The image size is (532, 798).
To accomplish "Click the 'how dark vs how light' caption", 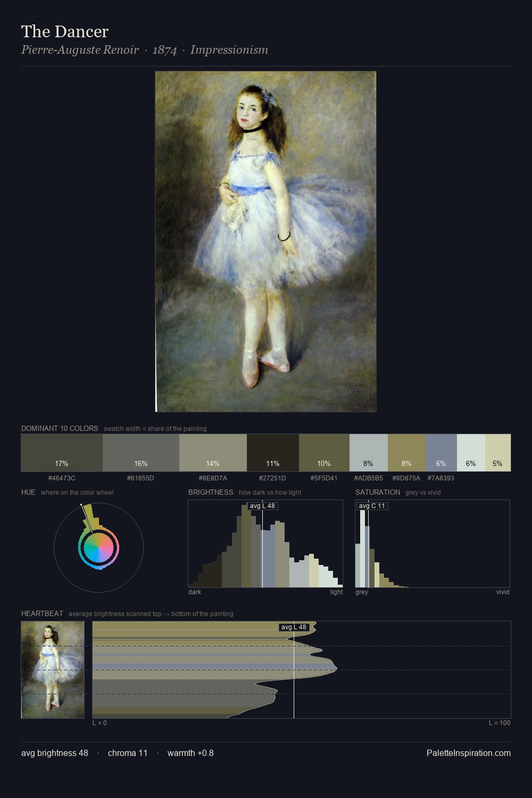I will (270, 492).
